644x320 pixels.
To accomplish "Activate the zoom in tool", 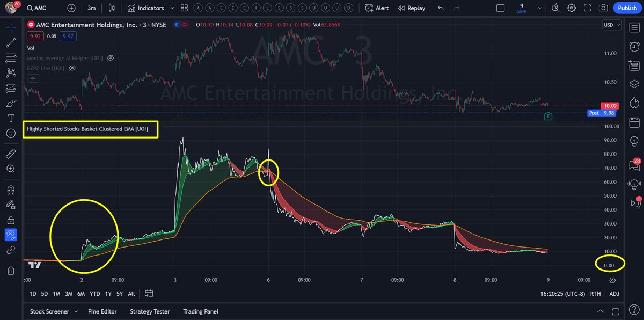I will pyautogui.click(x=11, y=169).
